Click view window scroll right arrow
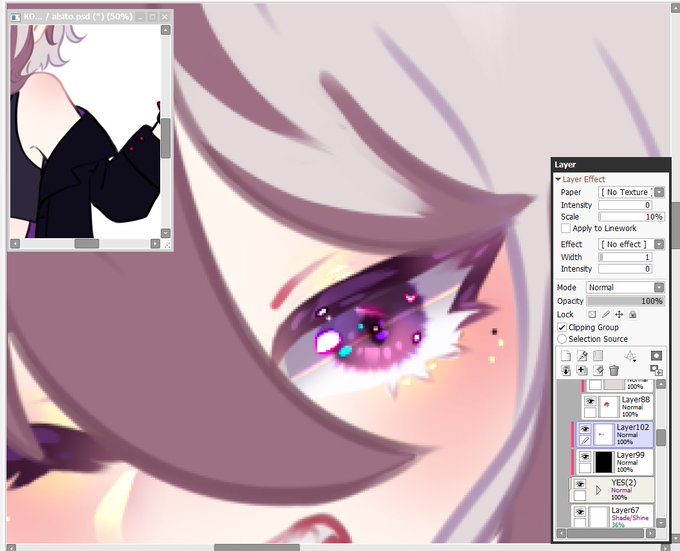 155,244
